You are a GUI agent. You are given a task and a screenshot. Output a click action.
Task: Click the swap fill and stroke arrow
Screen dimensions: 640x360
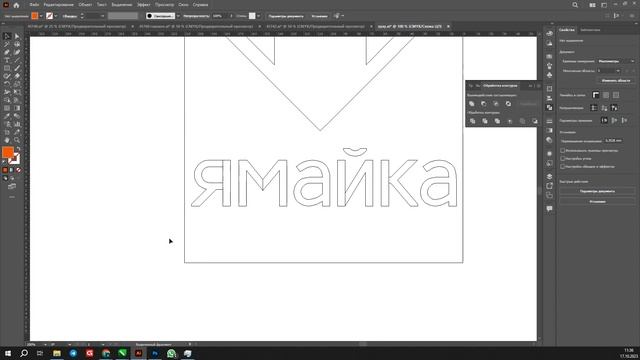(x=18, y=149)
